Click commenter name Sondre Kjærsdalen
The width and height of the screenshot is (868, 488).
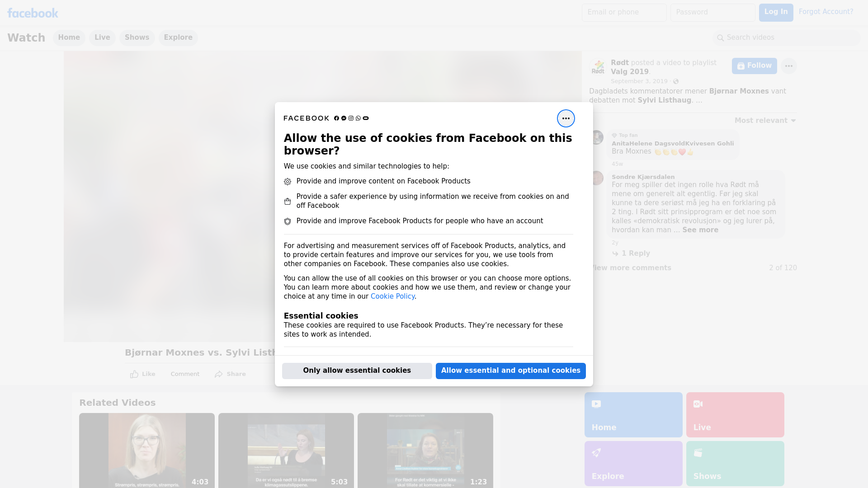[x=643, y=177]
